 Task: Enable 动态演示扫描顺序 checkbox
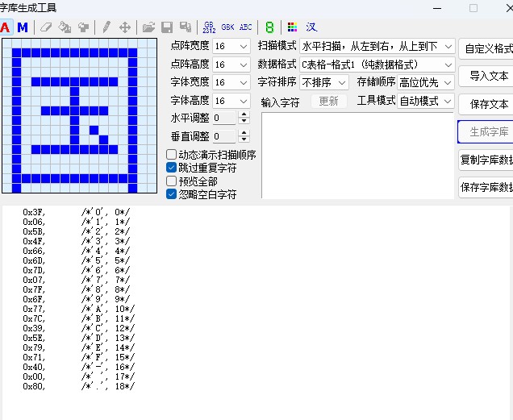point(172,155)
